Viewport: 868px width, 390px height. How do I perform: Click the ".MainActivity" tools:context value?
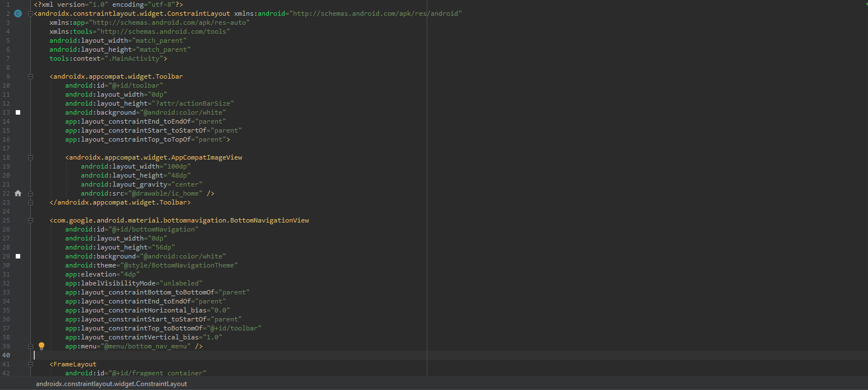(133, 58)
